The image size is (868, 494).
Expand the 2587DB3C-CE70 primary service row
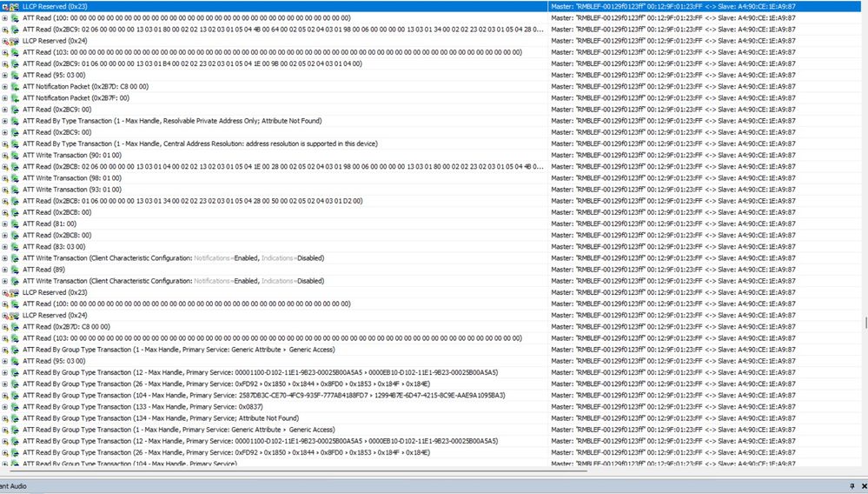(5, 396)
